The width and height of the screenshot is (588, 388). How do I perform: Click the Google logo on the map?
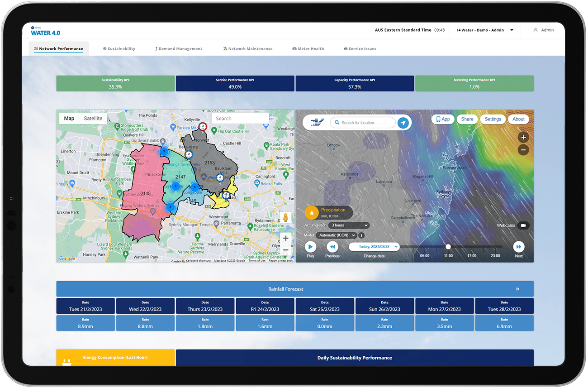tap(67, 259)
